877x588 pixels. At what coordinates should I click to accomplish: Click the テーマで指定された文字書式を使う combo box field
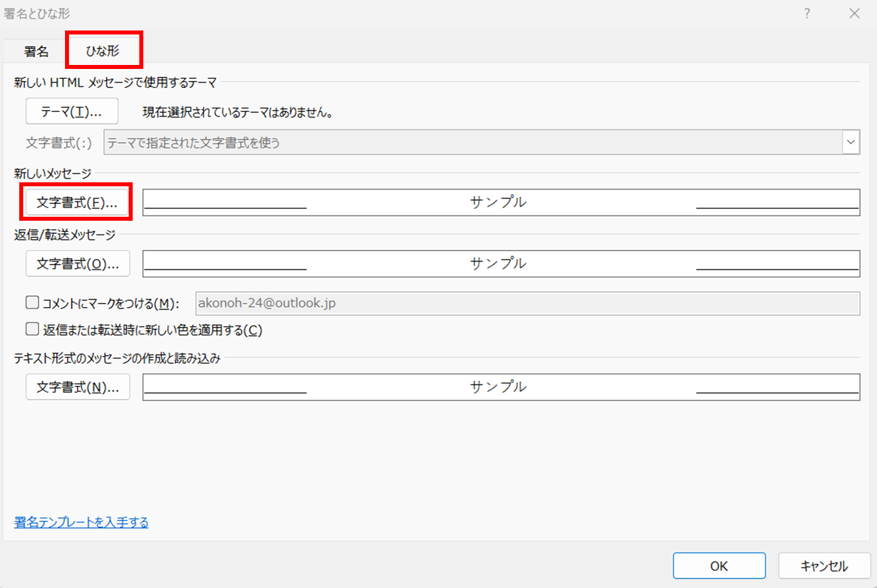click(471, 143)
